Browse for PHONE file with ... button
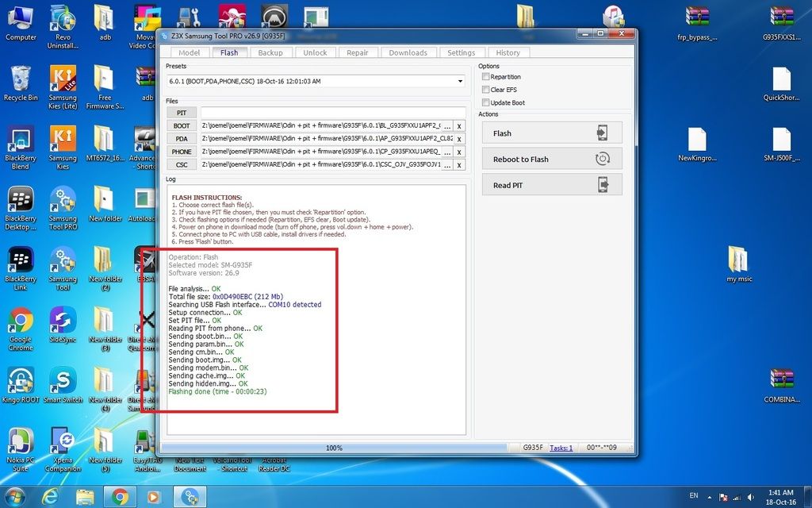 (x=447, y=152)
